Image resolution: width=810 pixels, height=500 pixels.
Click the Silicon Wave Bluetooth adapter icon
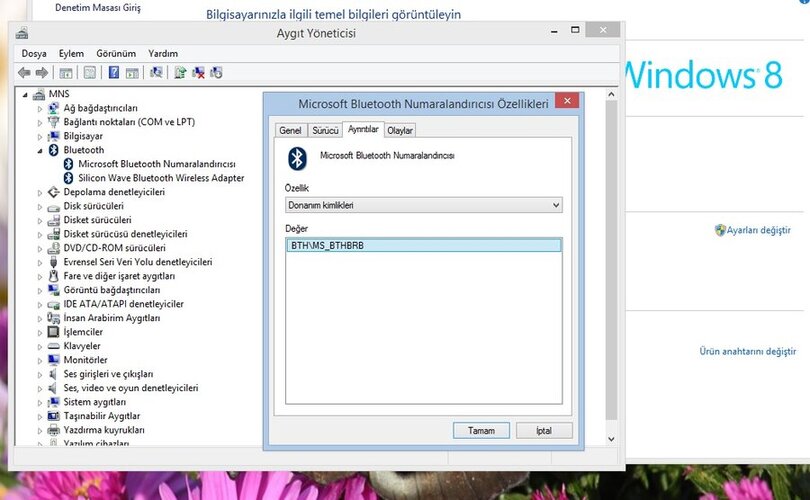68,178
